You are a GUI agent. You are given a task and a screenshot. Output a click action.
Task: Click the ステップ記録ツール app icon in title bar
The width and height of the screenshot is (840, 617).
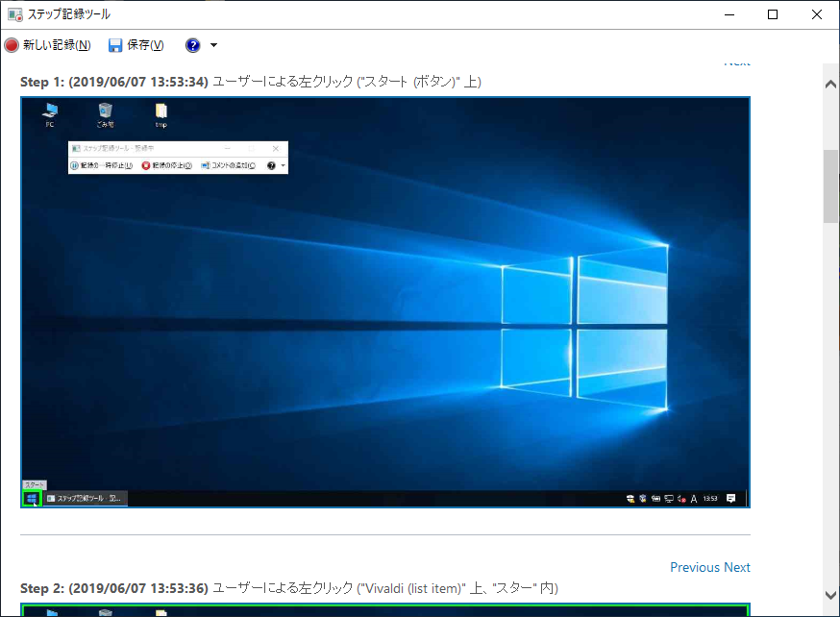pos(15,14)
